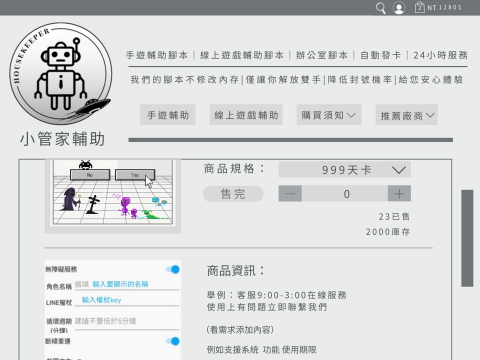Expand the 購買須知 dropdown menu
This screenshot has width=480, height=360.
click(329, 115)
